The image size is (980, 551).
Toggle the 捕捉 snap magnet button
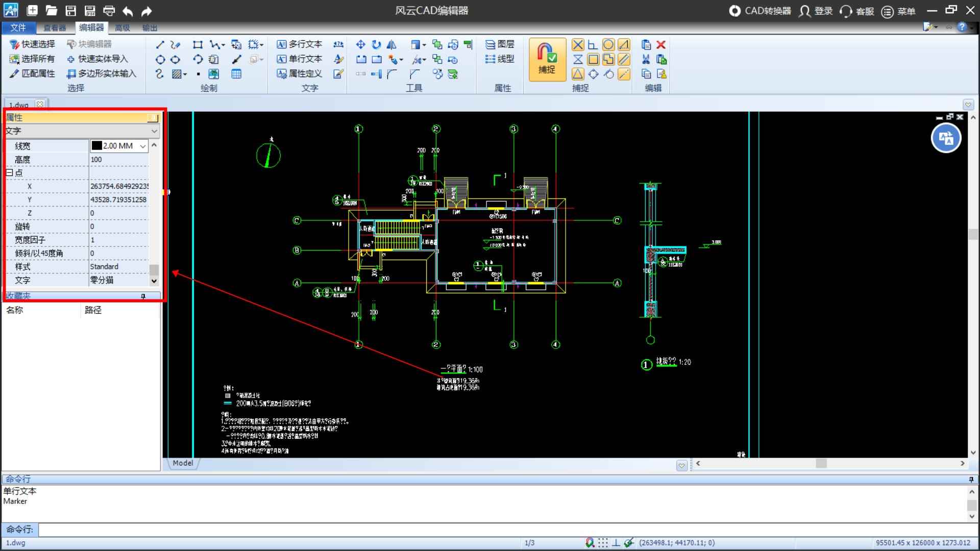tap(547, 59)
